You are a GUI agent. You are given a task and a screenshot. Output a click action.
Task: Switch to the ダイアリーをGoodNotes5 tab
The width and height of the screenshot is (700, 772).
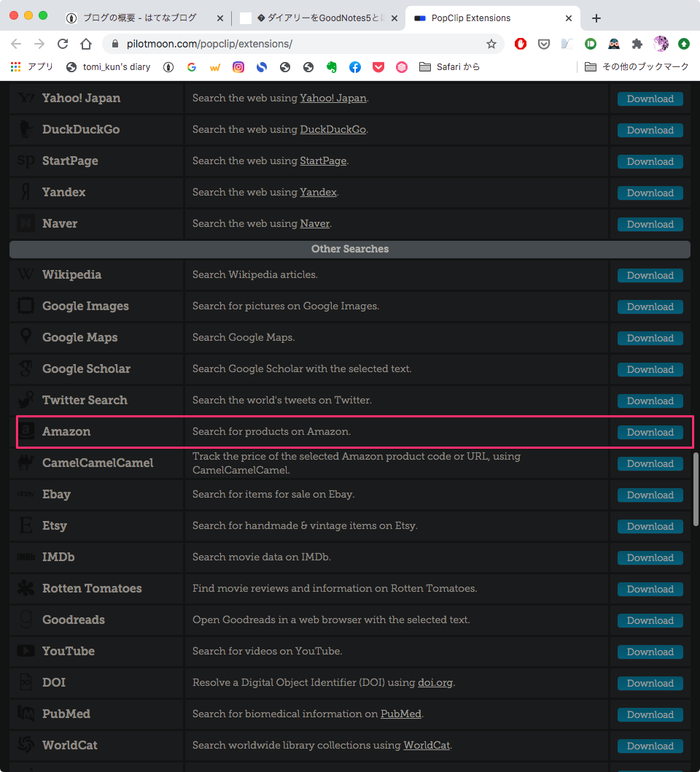pyautogui.click(x=319, y=18)
